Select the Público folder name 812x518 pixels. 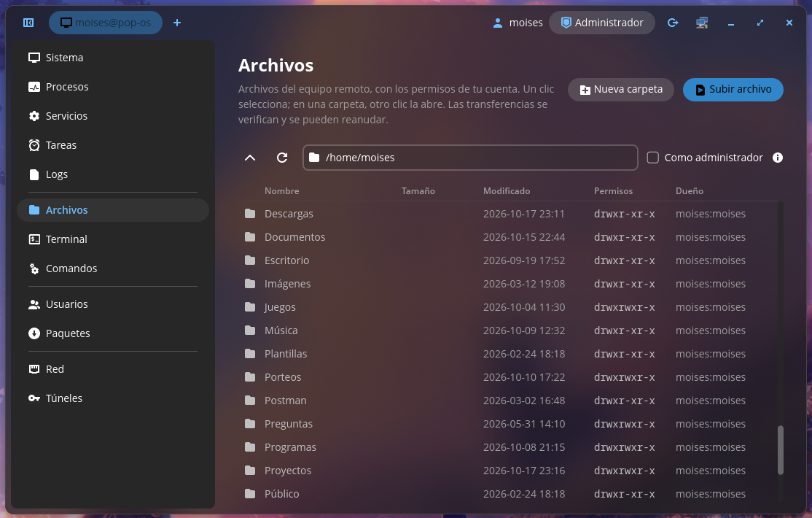281,494
